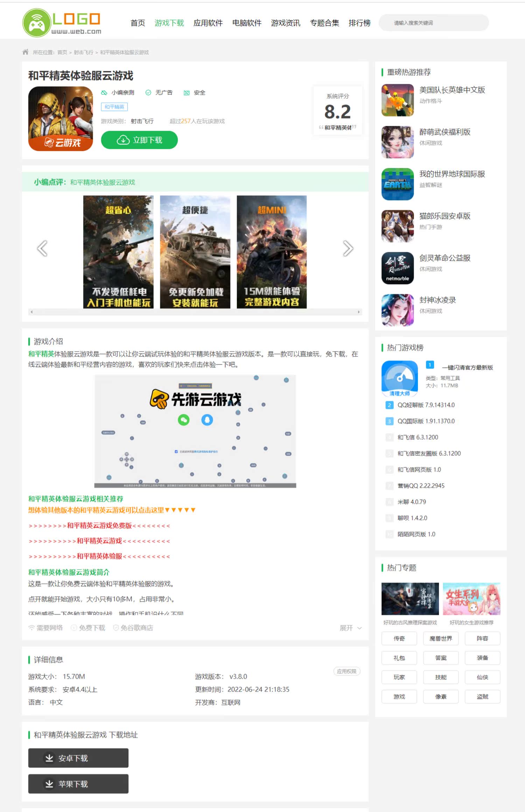Open 米聊 4.0.79 ranking entry

[412, 502]
